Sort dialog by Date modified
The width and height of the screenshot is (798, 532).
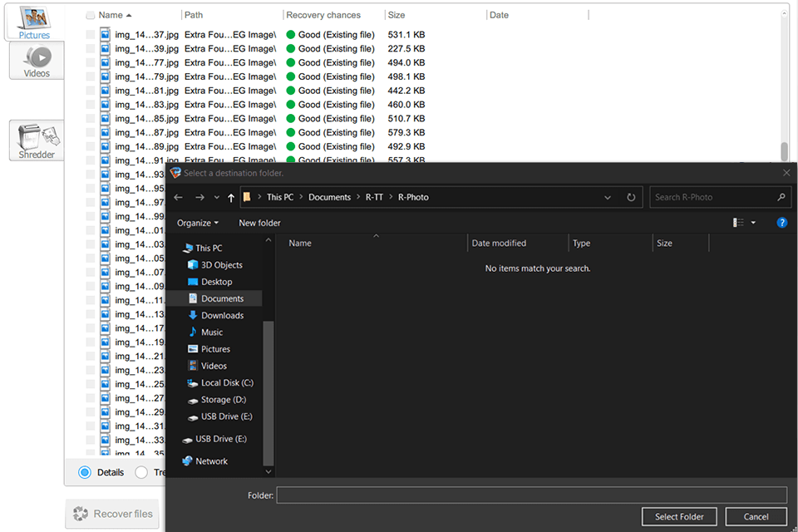click(499, 244)
